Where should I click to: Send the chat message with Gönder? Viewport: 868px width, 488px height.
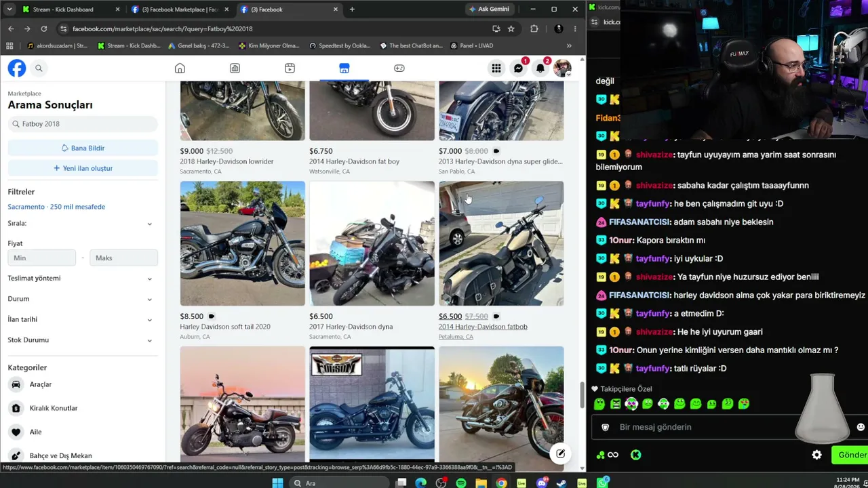[x=850, y=455]
